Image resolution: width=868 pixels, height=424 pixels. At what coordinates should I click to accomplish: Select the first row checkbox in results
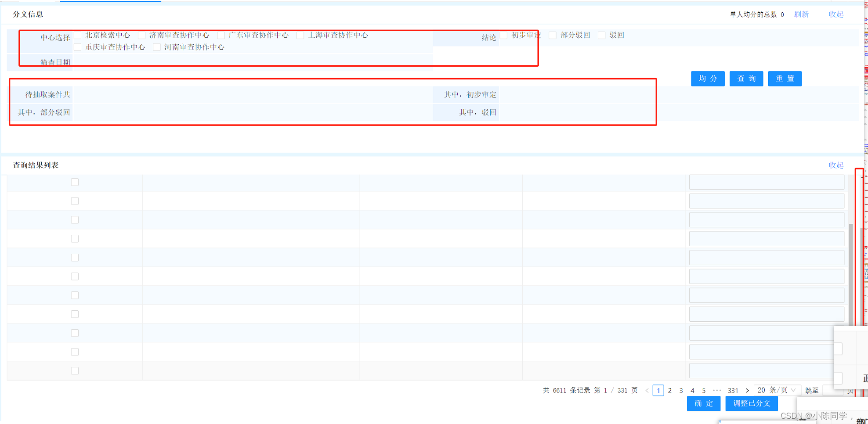(75, 182)
